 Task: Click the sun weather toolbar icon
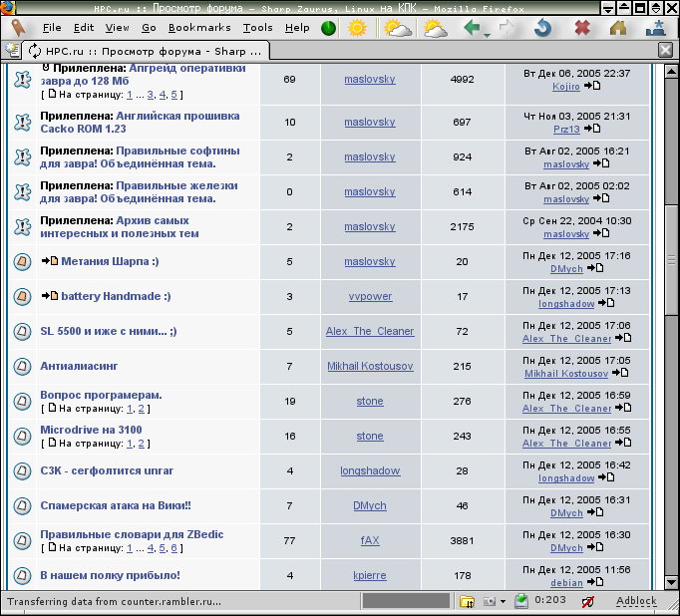pos(357,28)
